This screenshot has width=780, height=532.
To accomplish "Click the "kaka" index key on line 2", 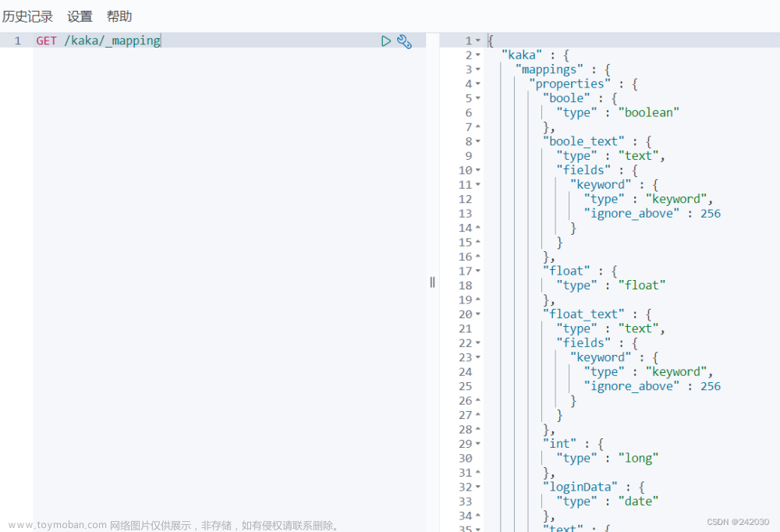I will tap(522, 55).
